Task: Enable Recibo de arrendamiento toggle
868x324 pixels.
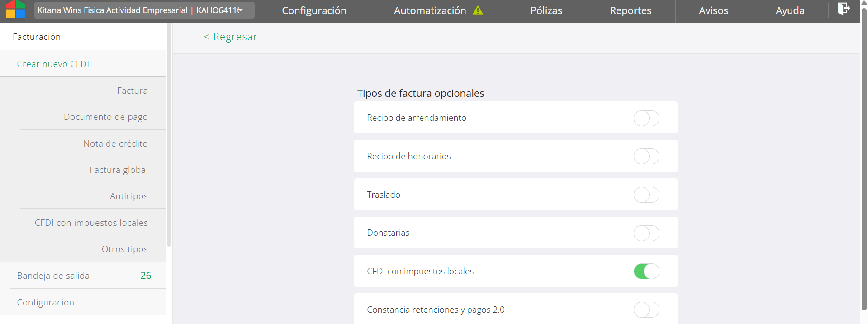Action: [x=646, y=118]
